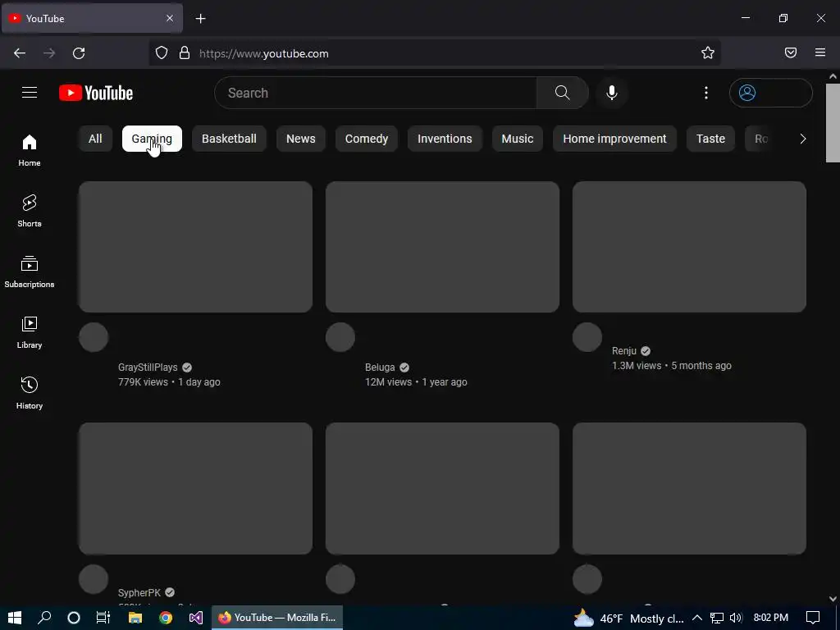
Task: Show more filter chips with right arrow
Action: click(x=802, y=139)
